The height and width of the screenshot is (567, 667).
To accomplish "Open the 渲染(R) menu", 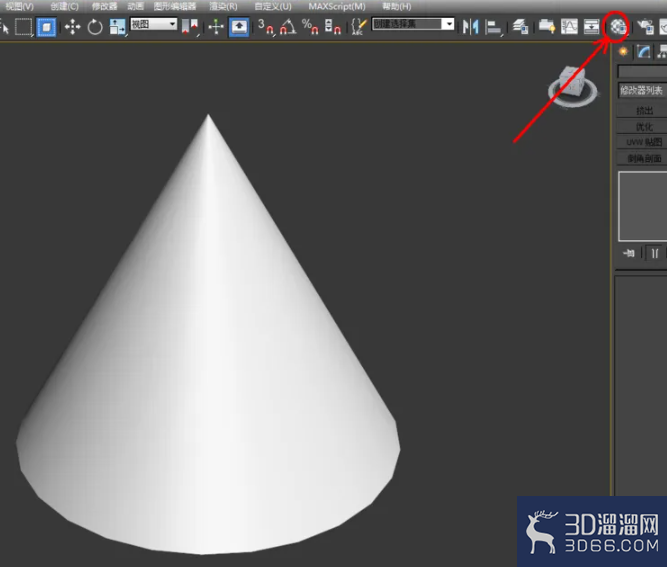I will click(x=223, y=6).
